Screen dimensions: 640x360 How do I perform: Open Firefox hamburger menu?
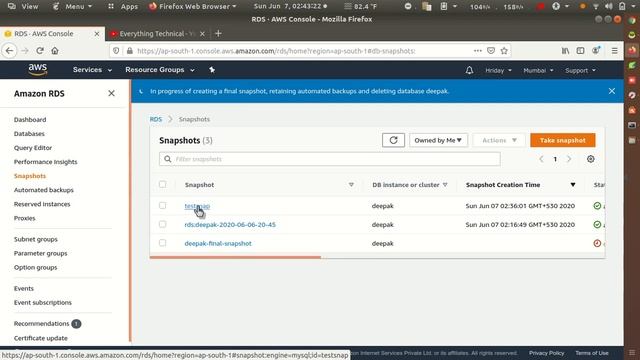click(x=614, y=51)
